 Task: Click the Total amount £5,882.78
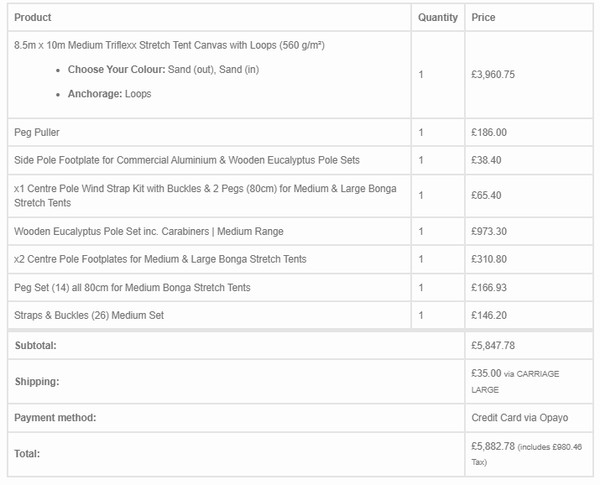point(493,446)
